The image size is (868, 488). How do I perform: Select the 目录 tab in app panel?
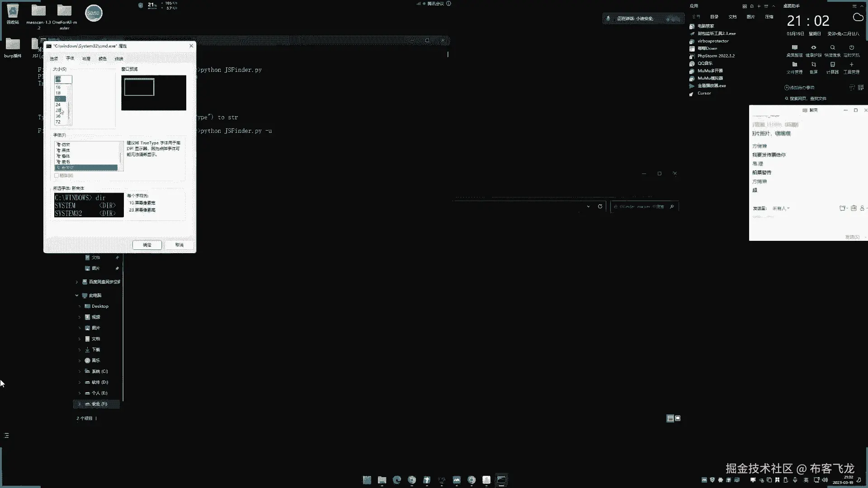click(x=714, y=17)
